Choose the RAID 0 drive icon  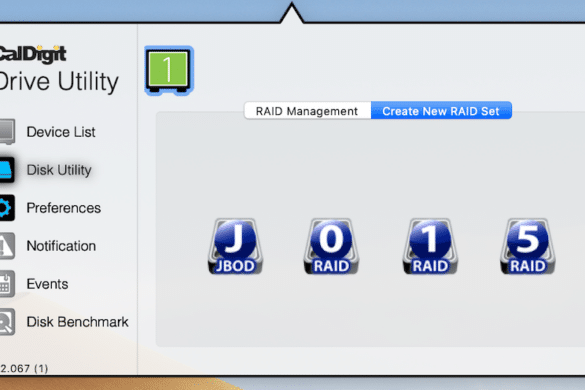click(331, 246)
